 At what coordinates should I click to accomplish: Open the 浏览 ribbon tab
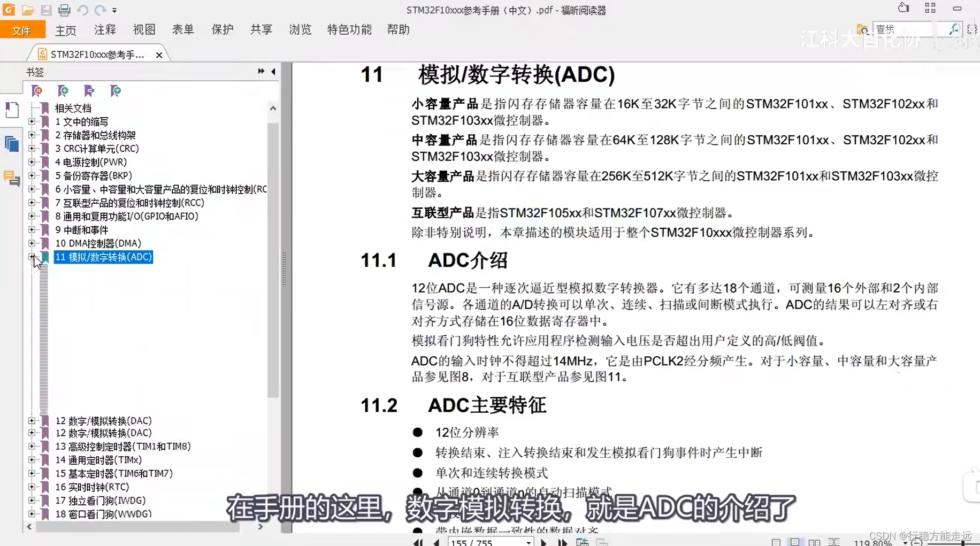pyautogui.click(x=300, y=30)
